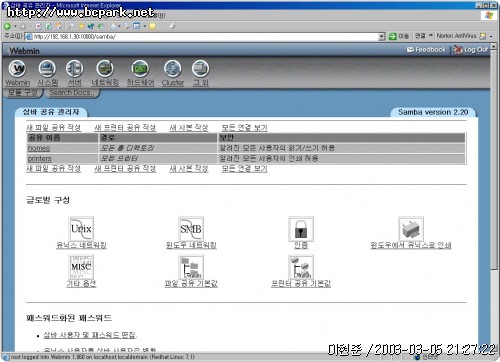
Task: Print the page with the printer icon
Action: coord(127,26)
